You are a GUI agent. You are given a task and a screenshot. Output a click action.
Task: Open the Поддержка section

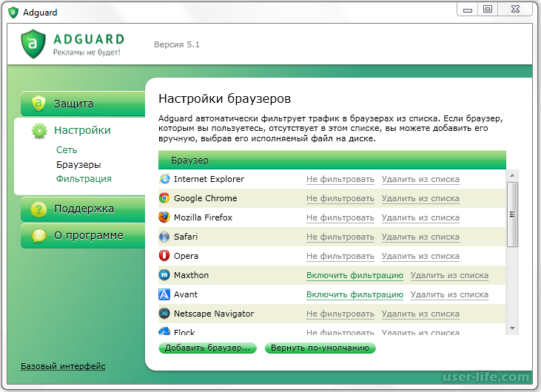coord(83,209)
